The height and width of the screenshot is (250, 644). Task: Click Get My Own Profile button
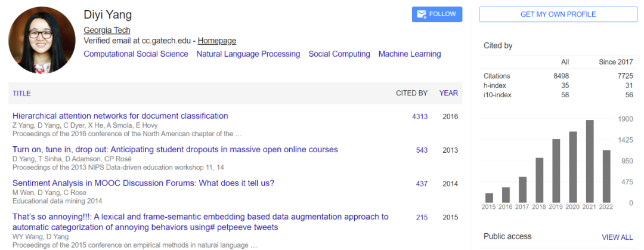[558, 14]
